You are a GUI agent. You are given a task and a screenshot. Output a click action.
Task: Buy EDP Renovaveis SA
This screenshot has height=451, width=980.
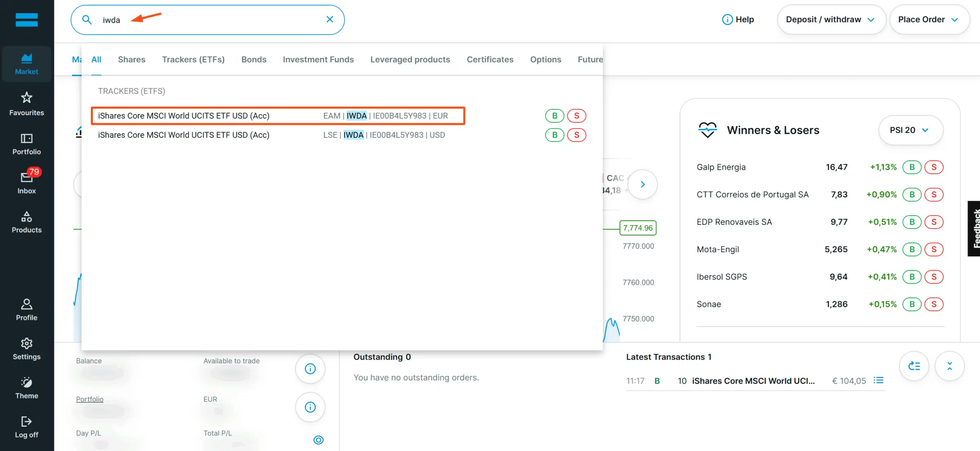pos(912,222)
